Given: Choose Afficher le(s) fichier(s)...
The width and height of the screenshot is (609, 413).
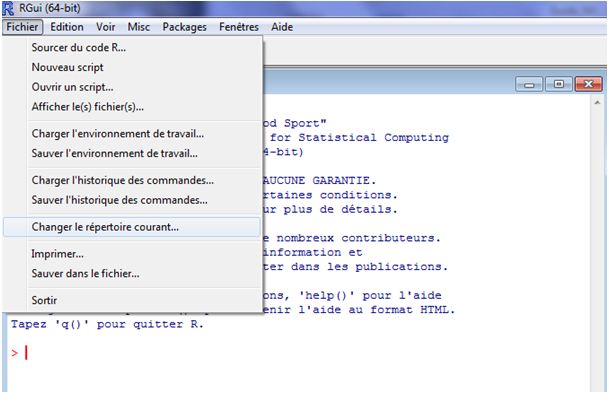Looking at the screenshot, I should point(132,107).
